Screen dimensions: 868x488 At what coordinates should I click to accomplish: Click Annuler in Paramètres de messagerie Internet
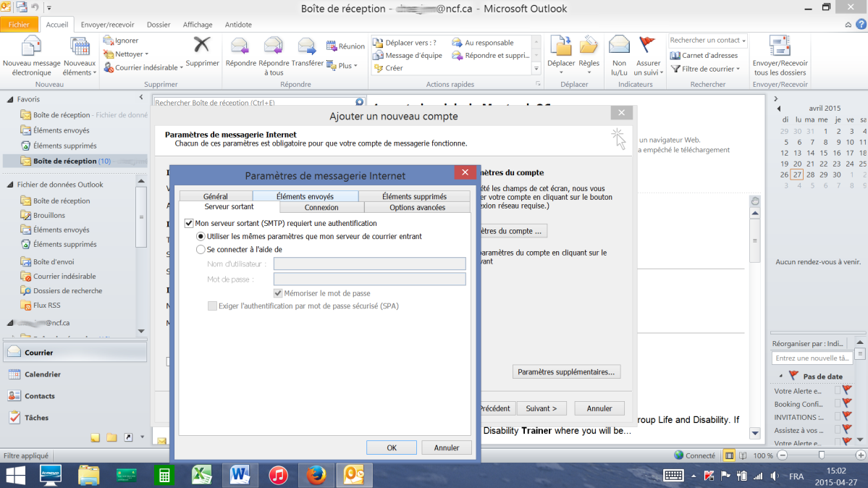click(x=446, y=447)
